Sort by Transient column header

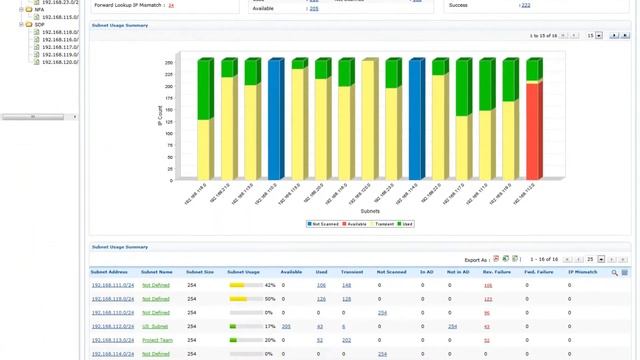click(x=352, y=272)
